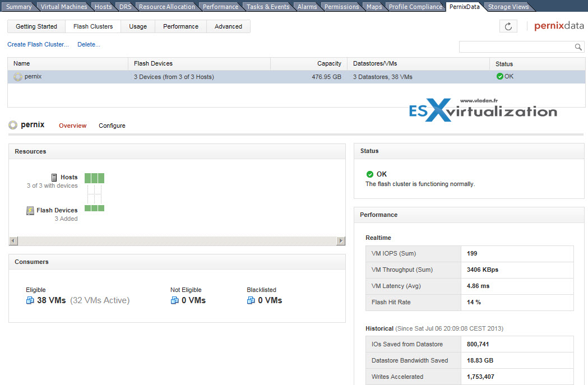Select the PernixData tab
Screen dimensions: 588x385
pos(464,7)
